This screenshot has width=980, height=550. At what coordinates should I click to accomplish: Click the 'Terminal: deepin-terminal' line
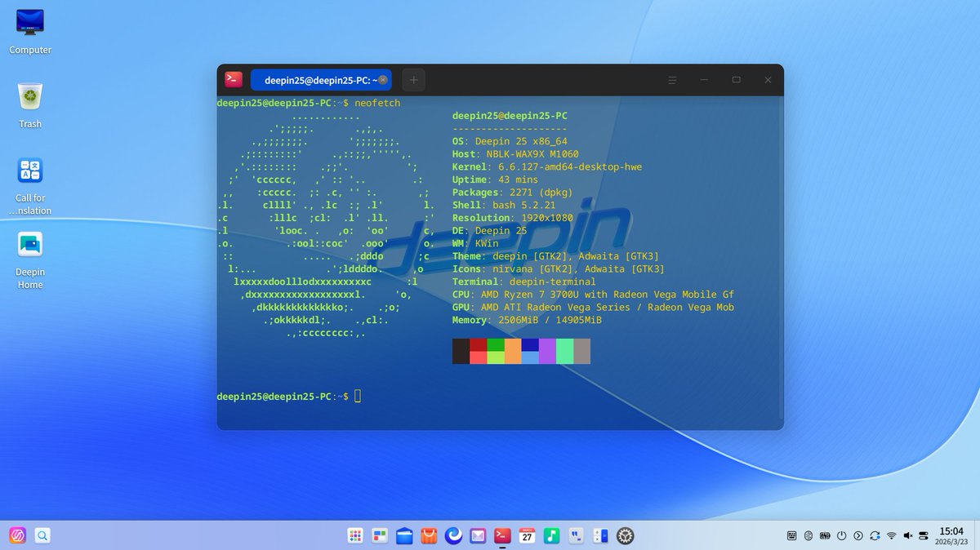pos(524,282)
